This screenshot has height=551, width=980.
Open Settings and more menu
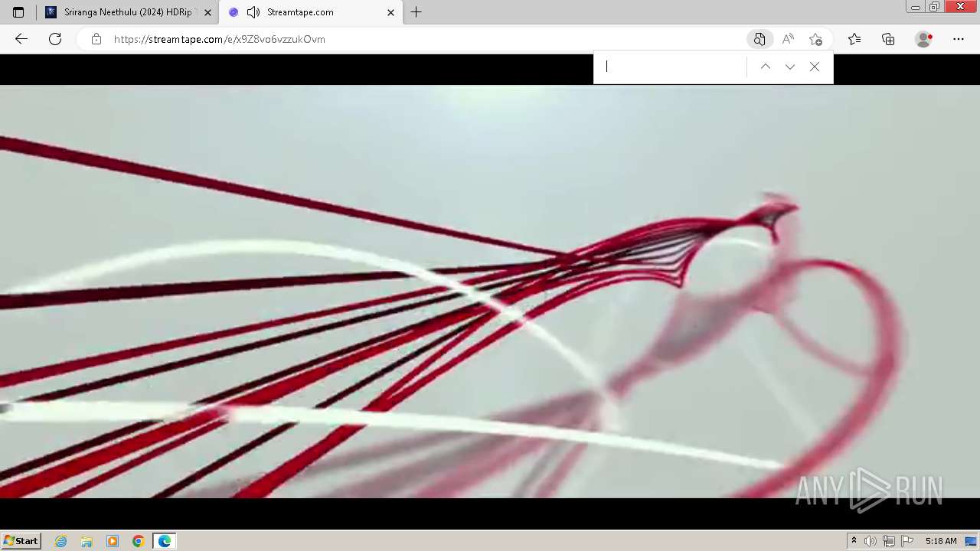click(959, 39)
